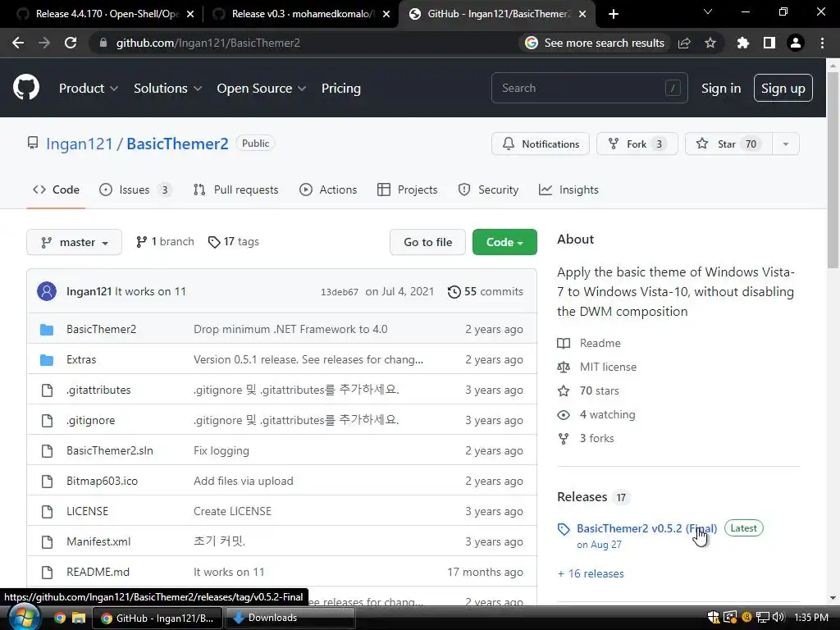Viewport: 840px width, 630px height.
Task: Click the GitHub search input field
Action: click(589, 88)
